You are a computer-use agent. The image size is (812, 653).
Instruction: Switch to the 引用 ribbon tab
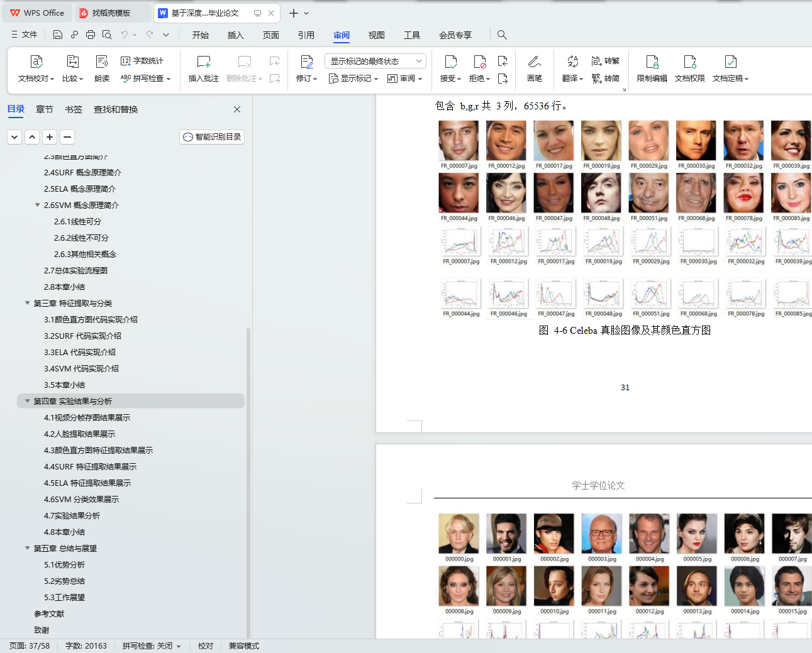tap(306, 35)
